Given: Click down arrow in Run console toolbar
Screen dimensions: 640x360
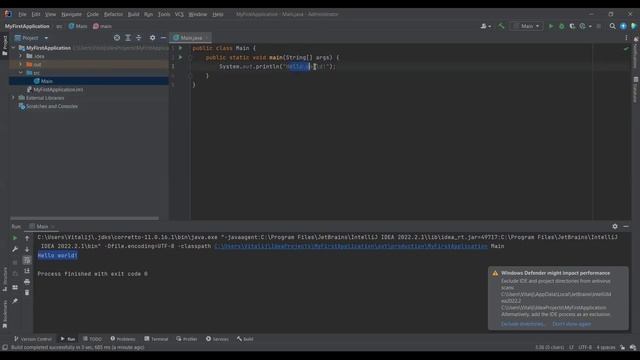Looking at the screenshot, I should 27,249.
